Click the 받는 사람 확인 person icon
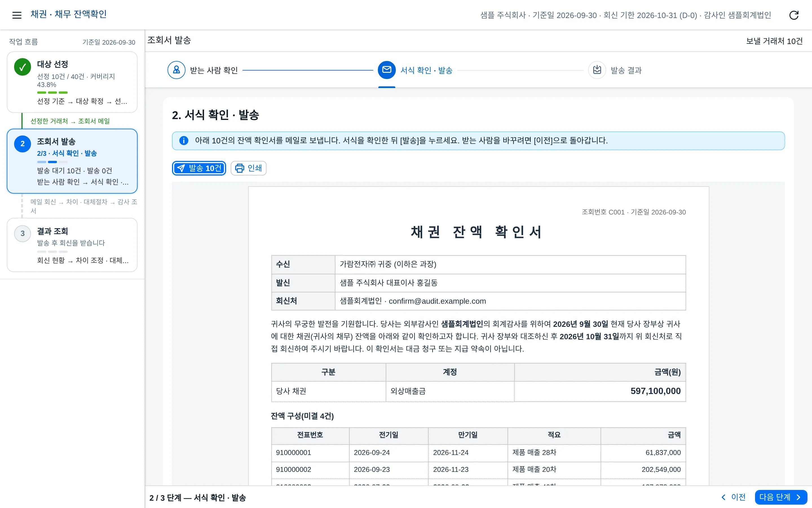This screenshot has height=508, width=812. point(176,70)
